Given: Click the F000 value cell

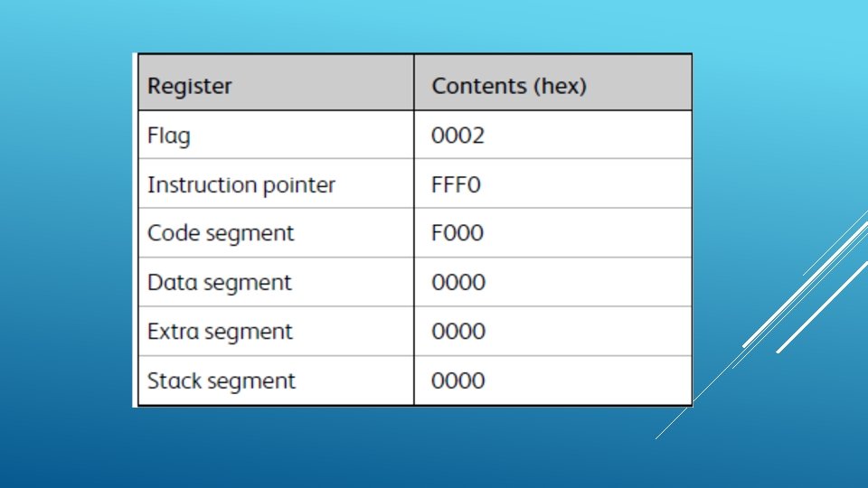Looking at the screenshot, I should 553,233.
